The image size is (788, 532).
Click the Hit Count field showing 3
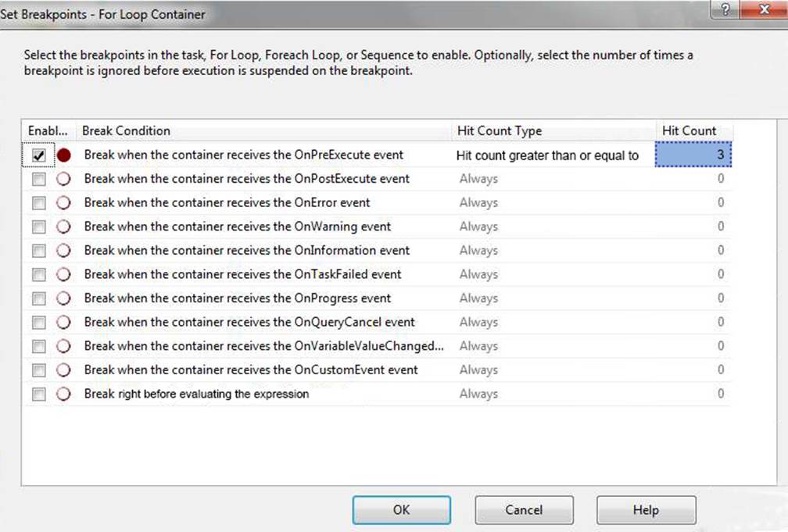click(693, 155)
